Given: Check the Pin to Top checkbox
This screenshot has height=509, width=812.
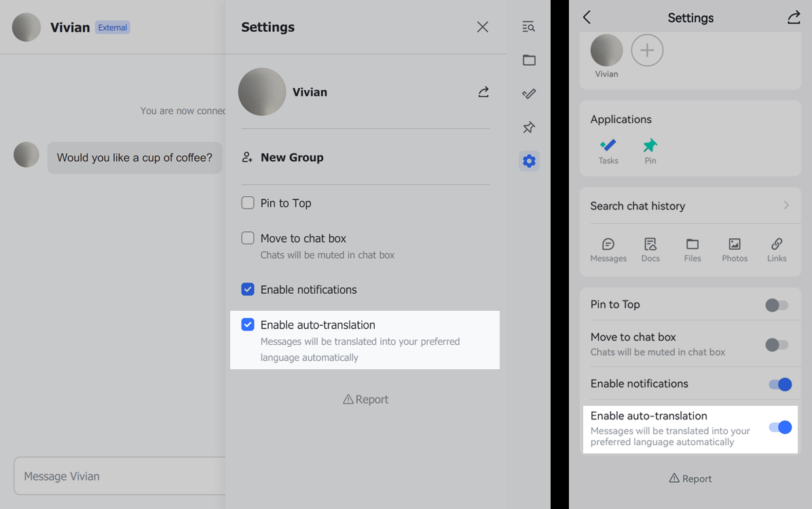Looking at the screenshot, I should point(248,203).
